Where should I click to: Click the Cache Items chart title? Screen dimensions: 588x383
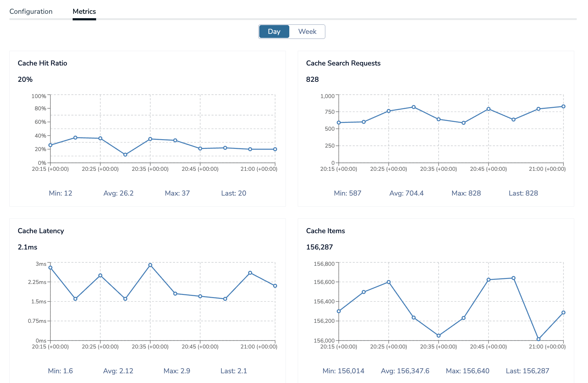click(x=325, y=231)
